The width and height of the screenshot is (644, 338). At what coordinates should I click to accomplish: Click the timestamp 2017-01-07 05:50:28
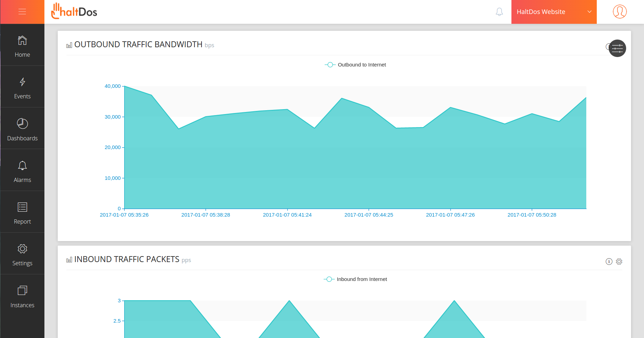[532, 215]
